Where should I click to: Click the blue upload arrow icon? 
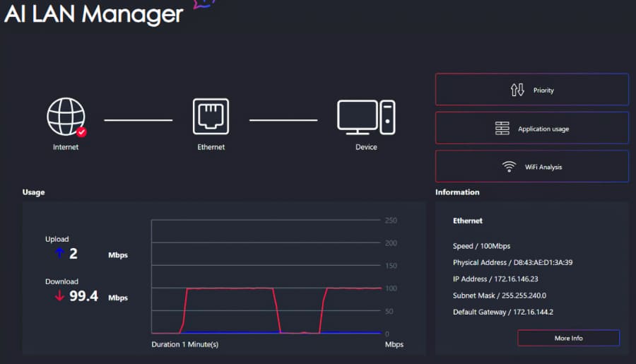click(x=59, y=253)
